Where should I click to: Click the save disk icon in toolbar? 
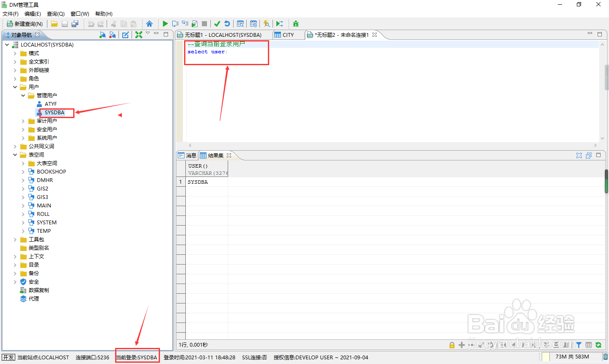pos(65,24)
